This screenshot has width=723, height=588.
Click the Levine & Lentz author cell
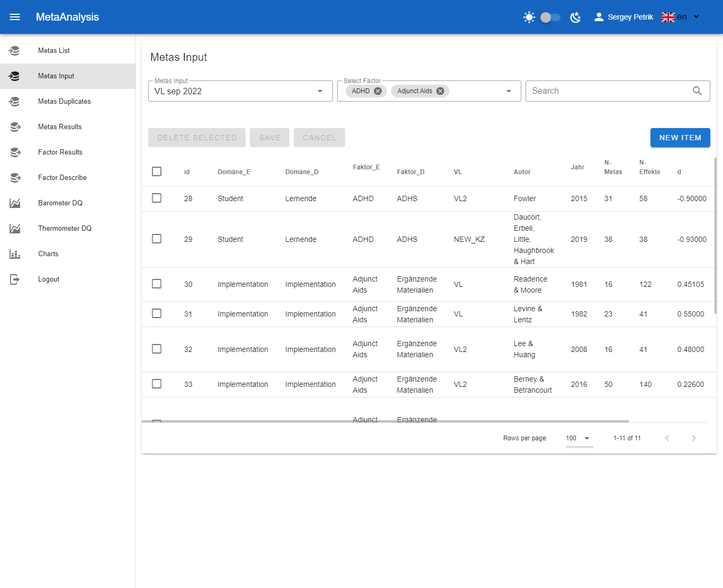point(528,314)
